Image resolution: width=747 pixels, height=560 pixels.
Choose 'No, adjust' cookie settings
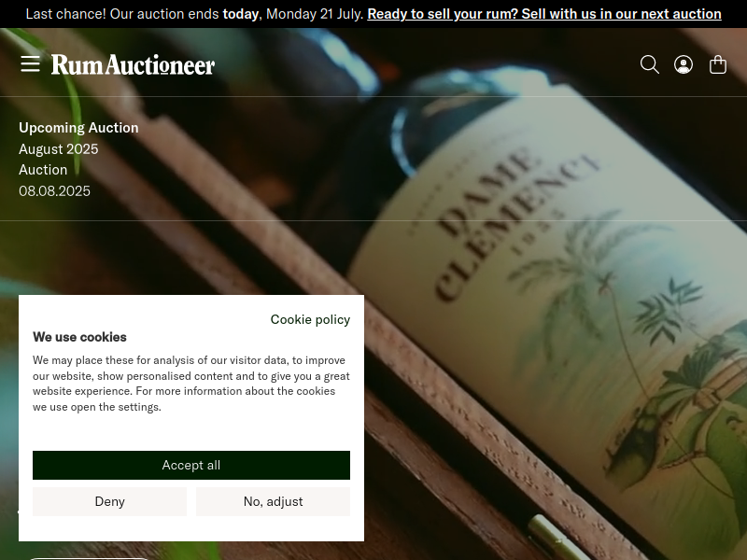(273, 501)
